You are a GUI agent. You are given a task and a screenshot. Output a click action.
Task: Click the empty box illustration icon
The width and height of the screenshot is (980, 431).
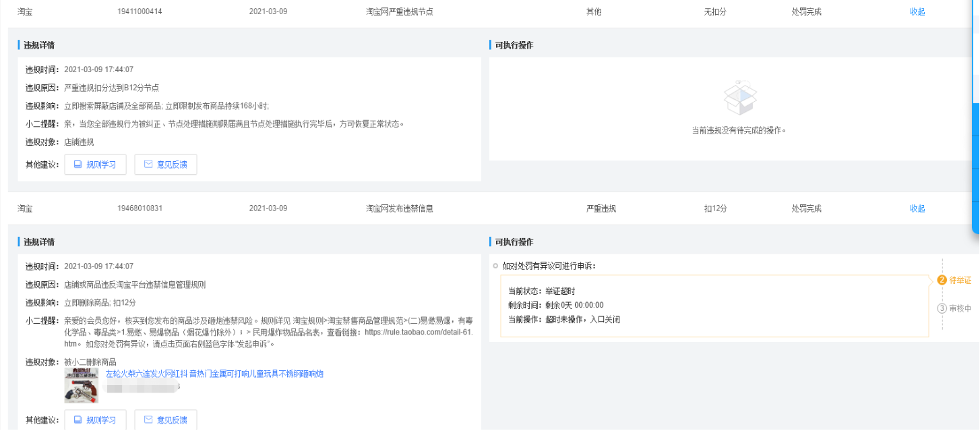pyautogui.click(x=739, y=98)
